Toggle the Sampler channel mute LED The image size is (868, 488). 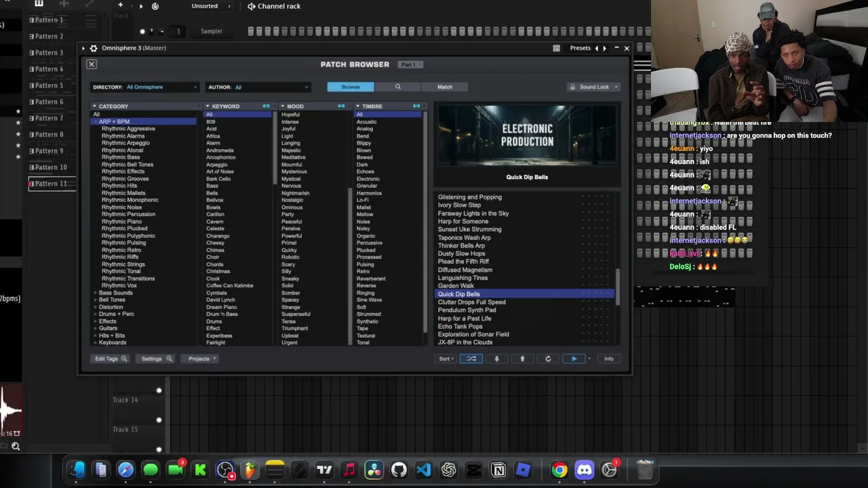[x=142, y=31]
